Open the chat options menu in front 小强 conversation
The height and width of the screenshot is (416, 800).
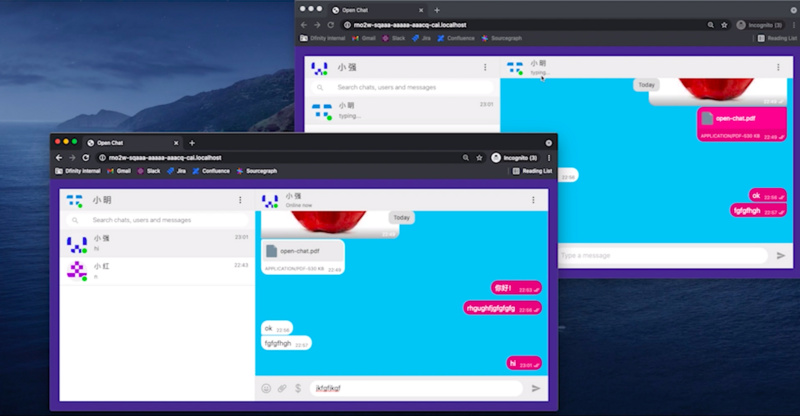point(540,200)
